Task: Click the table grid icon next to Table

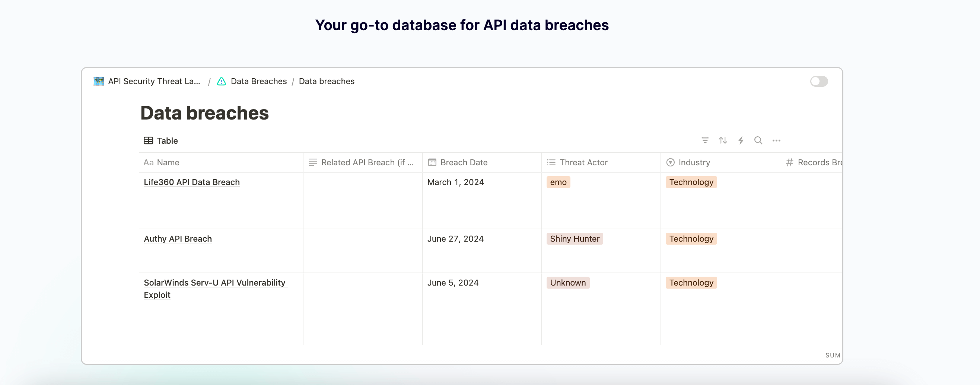Action: pyautogui.click(x=148, y=140)
